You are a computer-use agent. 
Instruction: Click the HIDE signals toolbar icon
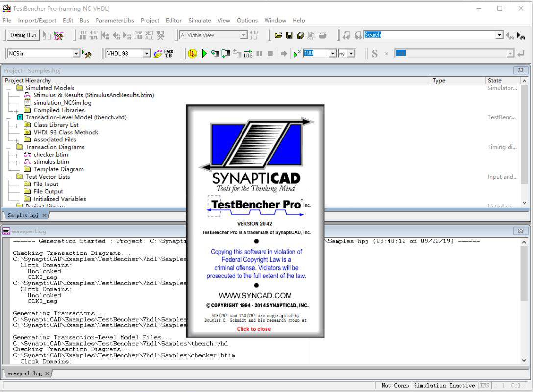tap(94, 35)
